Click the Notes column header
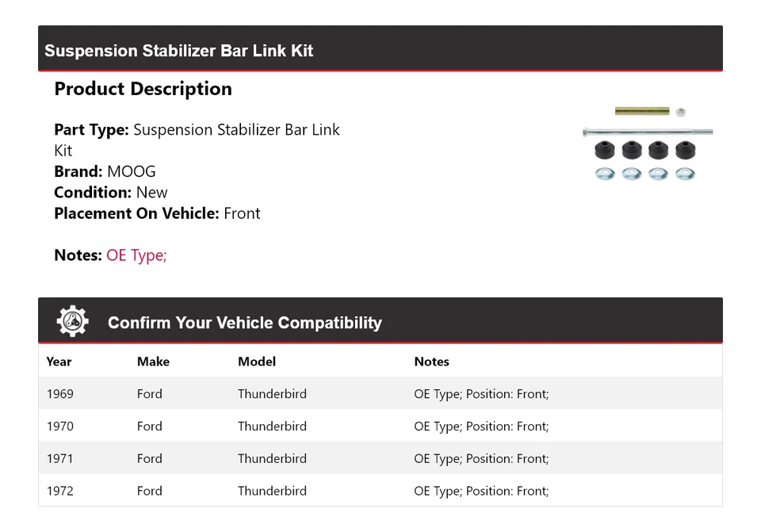 [x=431, y=362]
